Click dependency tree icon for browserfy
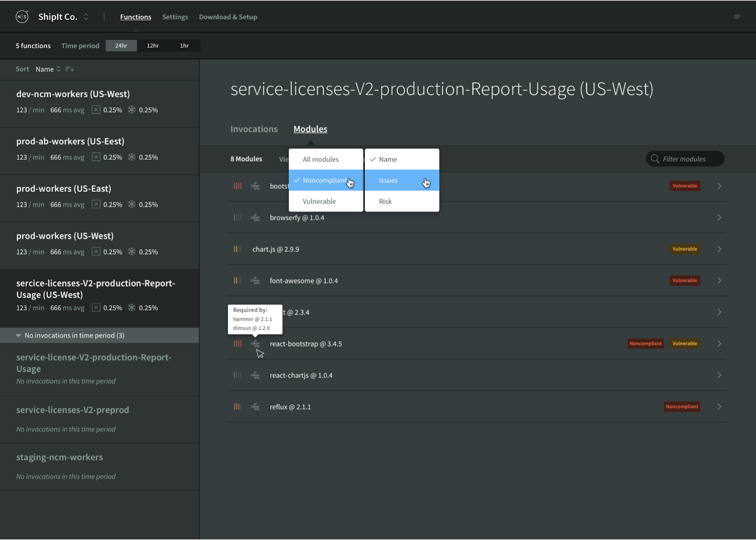The width and height of the screenshot is (756, 540). pos(255,218)
